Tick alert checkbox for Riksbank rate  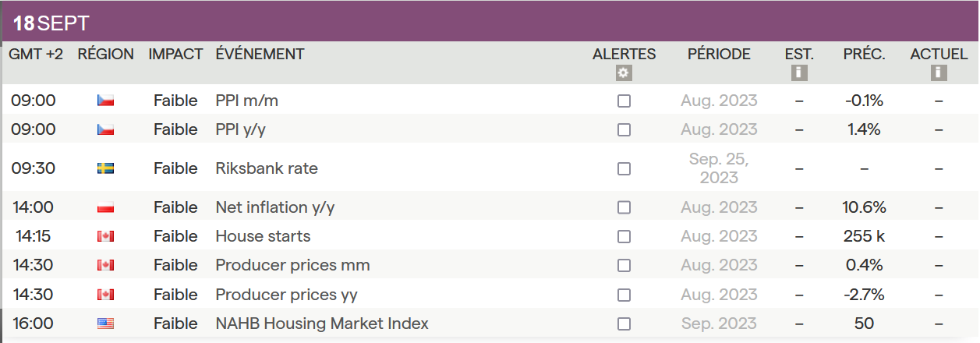(624, 168)
